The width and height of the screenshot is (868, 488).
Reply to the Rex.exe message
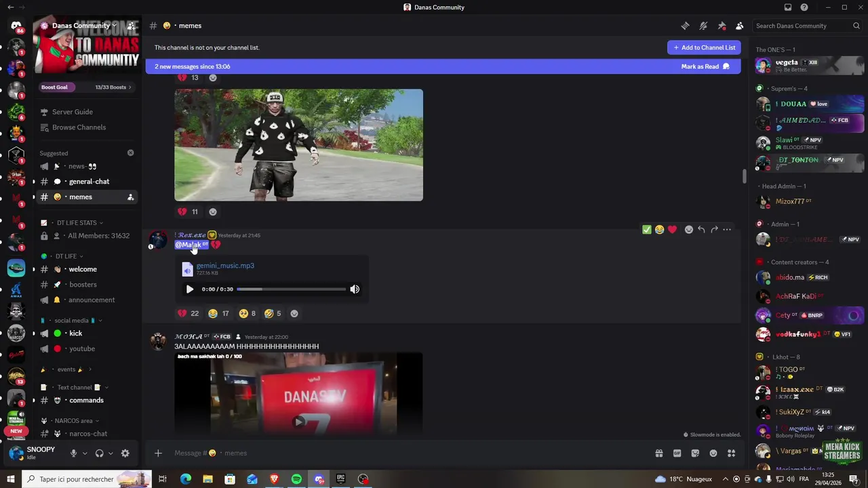click(701, 230)
